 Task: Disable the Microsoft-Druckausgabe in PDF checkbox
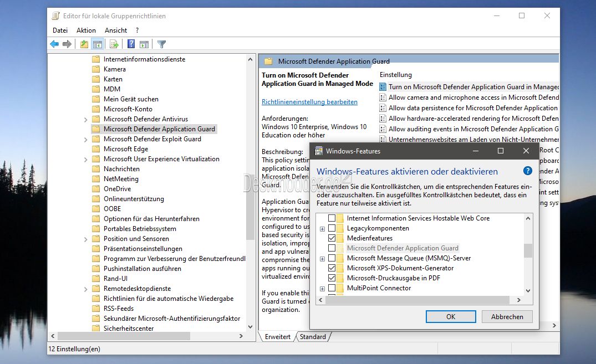tap(332, 278)
